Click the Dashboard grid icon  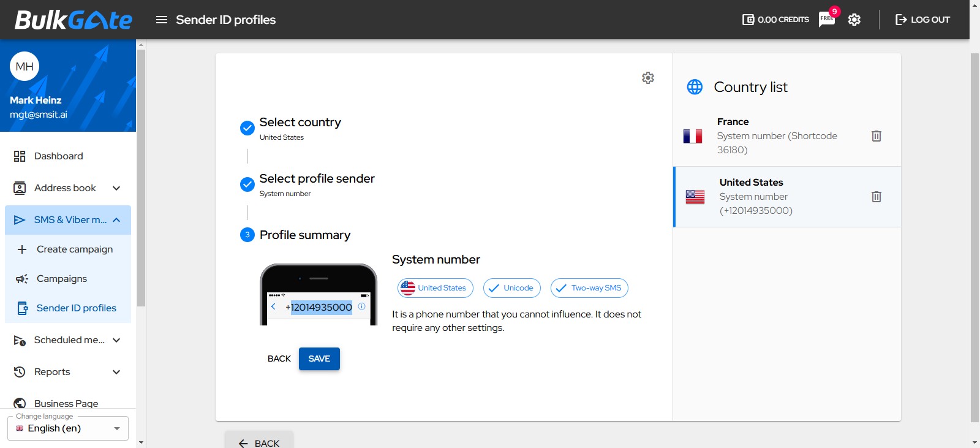click(20, 156)
